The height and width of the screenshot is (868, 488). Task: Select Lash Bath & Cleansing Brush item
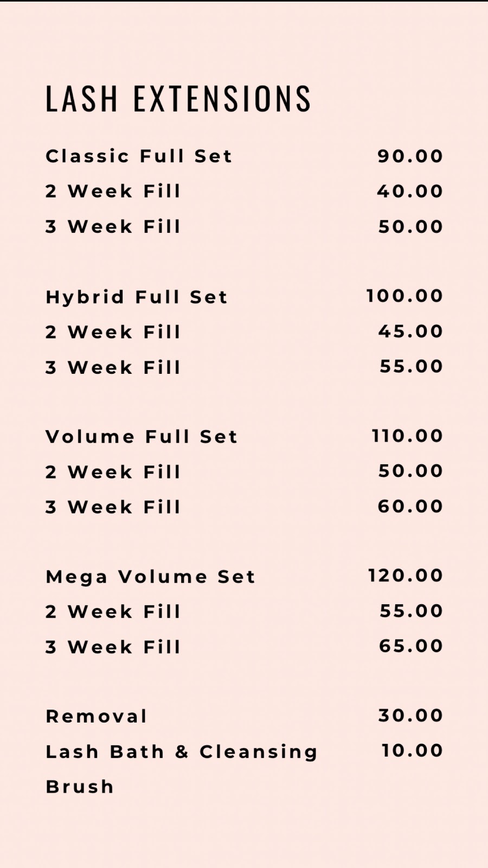click(182, 769)
